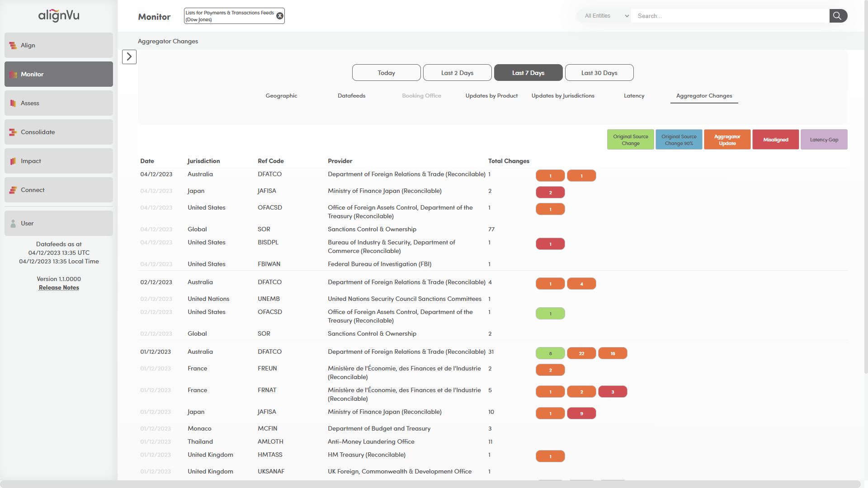
Task: Switch to the Datafeeds tab
Action: click(x=351, y=96)
